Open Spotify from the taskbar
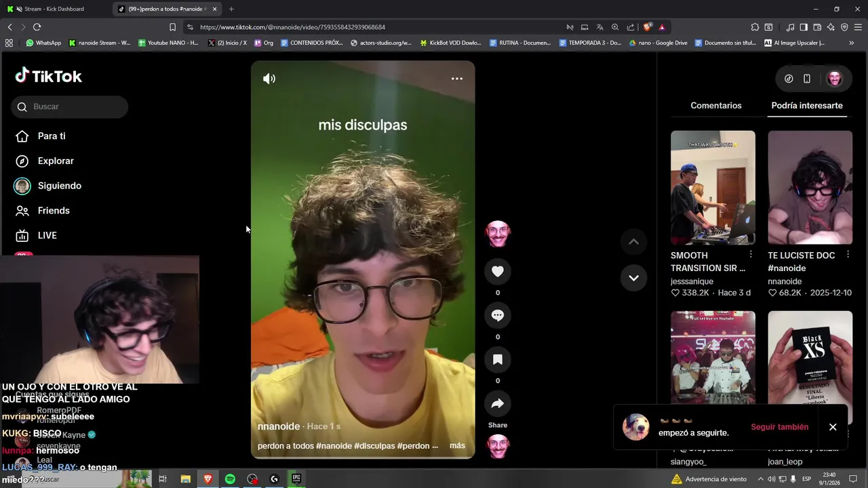 click(230, 479)
